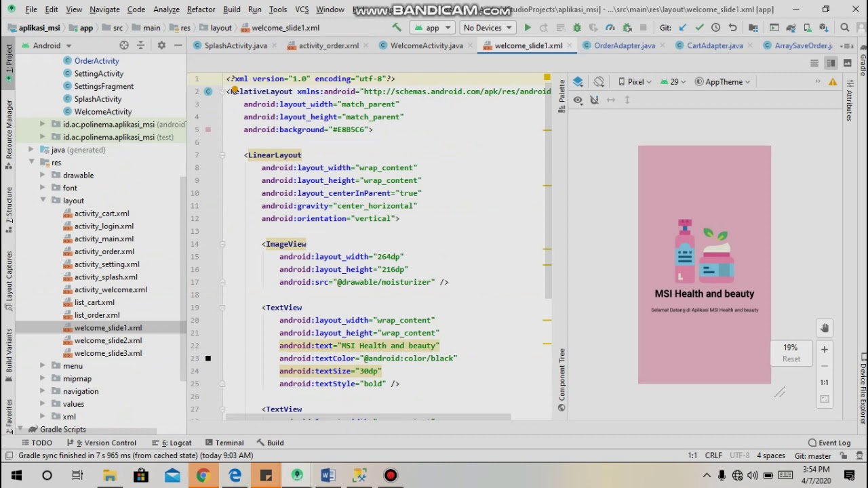The height and width of the screenshot is (488, 868).
Task: Click Git: master branch in the status bar
Action: click(x=812, y=455)
